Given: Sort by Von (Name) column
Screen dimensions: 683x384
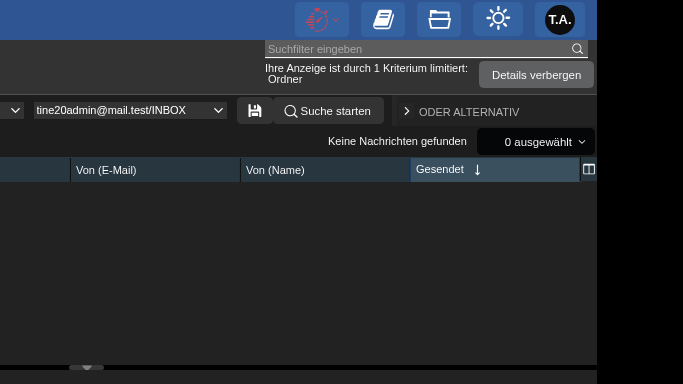Looking at the screenshot, I should tap(325, 170).
